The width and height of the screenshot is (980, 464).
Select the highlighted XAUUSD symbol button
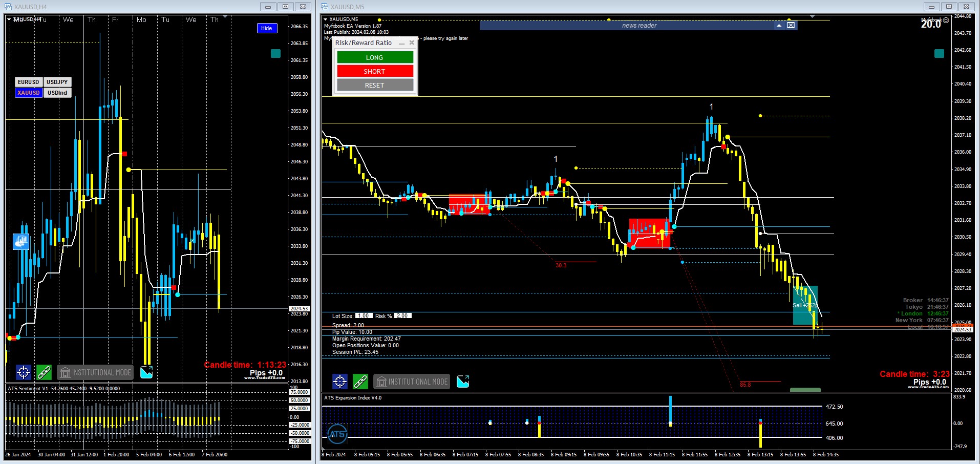tap(29, 93)
